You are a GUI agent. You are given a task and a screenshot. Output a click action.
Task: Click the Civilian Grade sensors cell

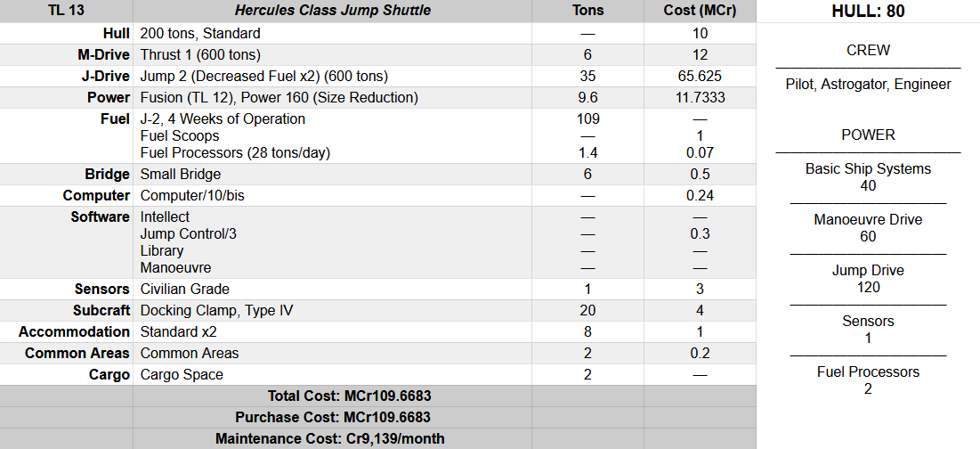coord(185,289)
